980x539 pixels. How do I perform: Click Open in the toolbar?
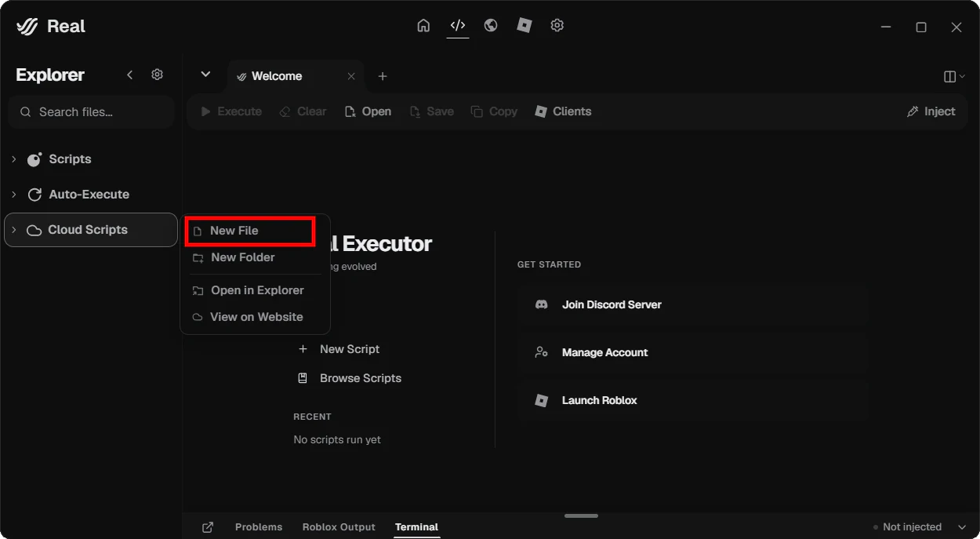click(x=368, y=111)
